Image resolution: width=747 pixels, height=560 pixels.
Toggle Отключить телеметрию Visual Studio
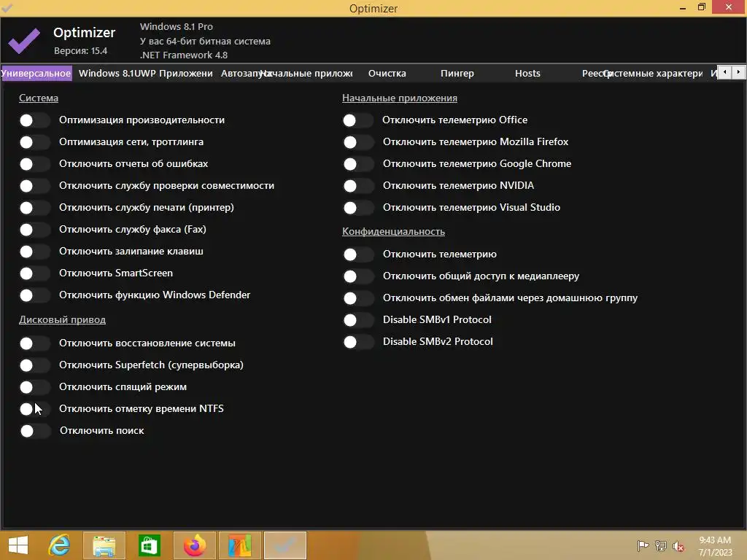tap(358, 208)
